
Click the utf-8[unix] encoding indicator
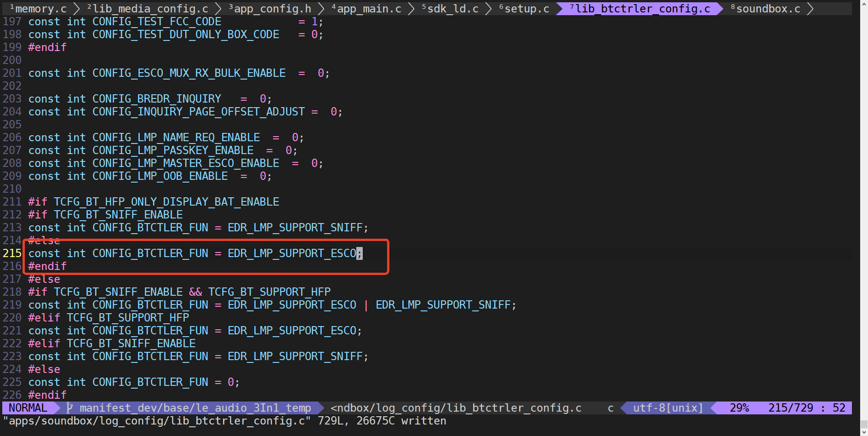coord(668,408)
